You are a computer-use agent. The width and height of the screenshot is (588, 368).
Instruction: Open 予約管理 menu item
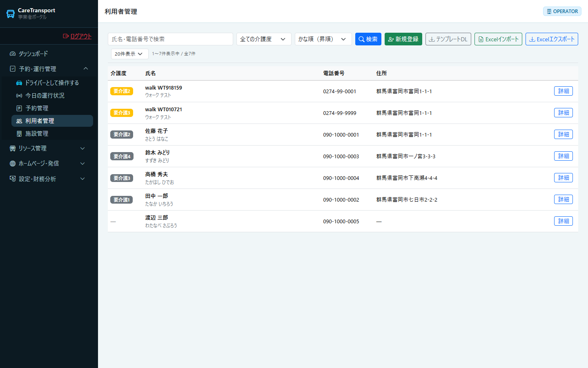[x=52, y=108]
